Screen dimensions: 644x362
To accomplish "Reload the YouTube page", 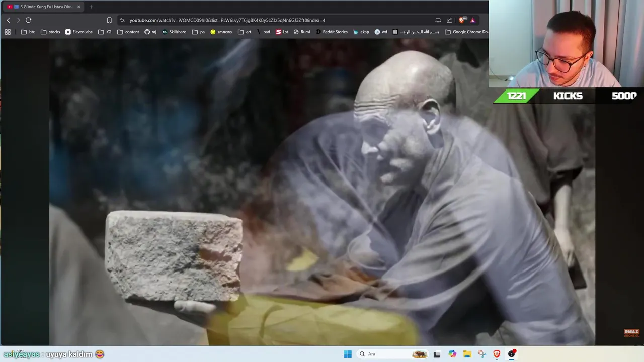I will 28,20.
